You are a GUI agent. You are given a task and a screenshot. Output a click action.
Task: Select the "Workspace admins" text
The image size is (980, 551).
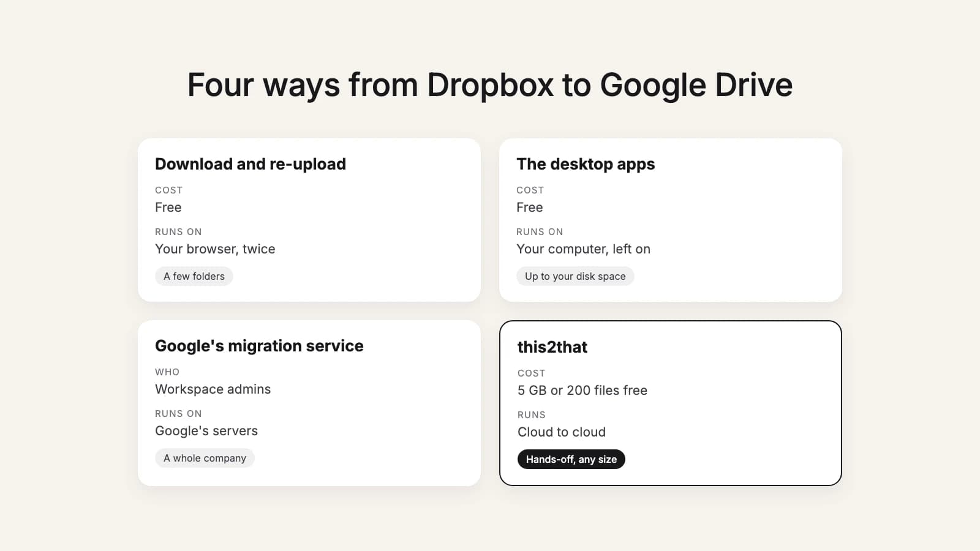tap(213, 389)
